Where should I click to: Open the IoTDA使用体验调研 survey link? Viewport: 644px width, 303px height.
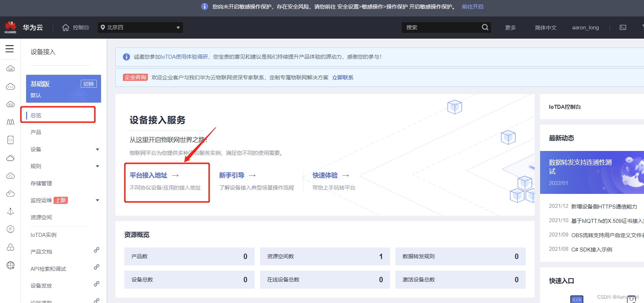tap(184, 57)
